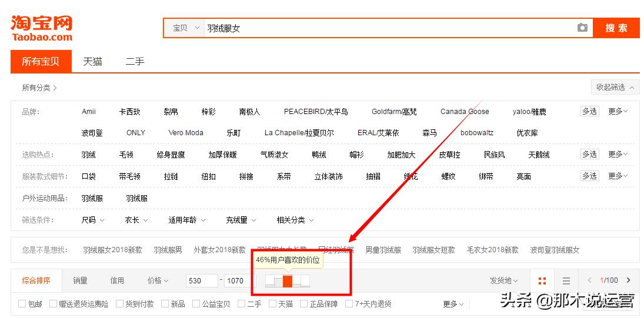Enable the 货到付款 checkbox
Screen dimensions: 644x318
[119, 304]
